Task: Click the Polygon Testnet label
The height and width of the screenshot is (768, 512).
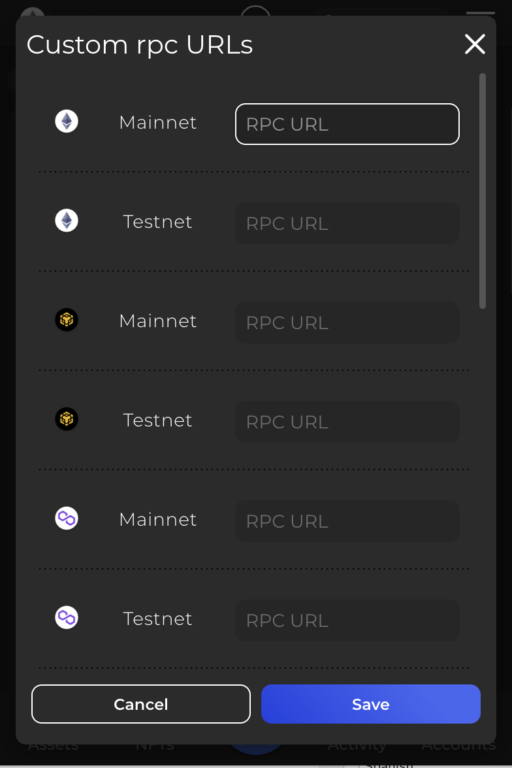Action: 158,619
